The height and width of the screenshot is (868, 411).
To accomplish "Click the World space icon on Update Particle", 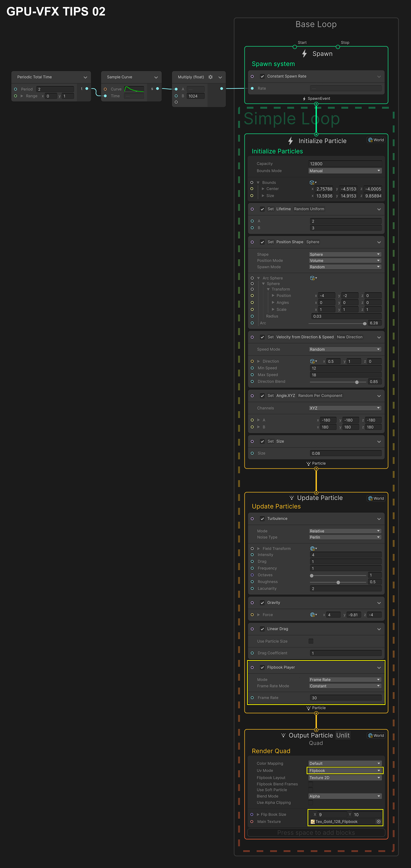I will [370, 498].
